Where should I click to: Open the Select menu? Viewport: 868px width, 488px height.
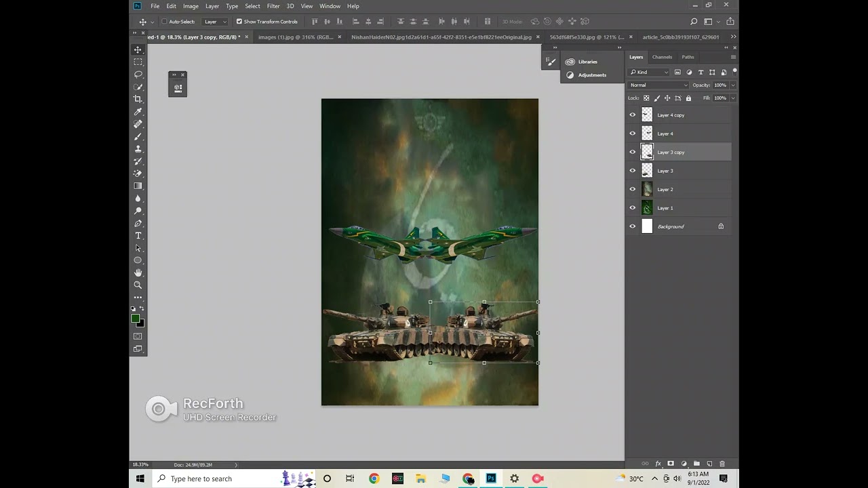click(x=252, y=6)
